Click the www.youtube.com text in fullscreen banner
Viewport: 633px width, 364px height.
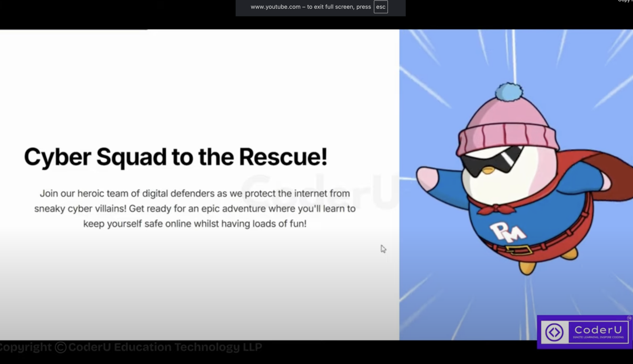click(x=275, y=7)
